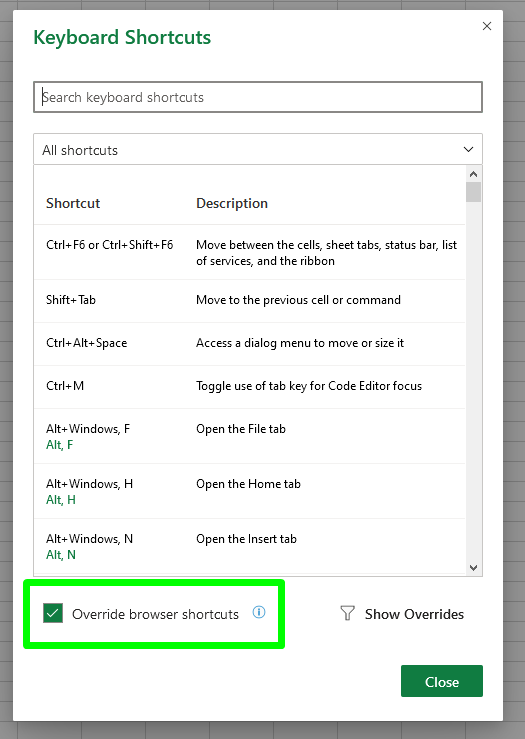Select the Shift+Tab shortcut row

coord(249,301)
